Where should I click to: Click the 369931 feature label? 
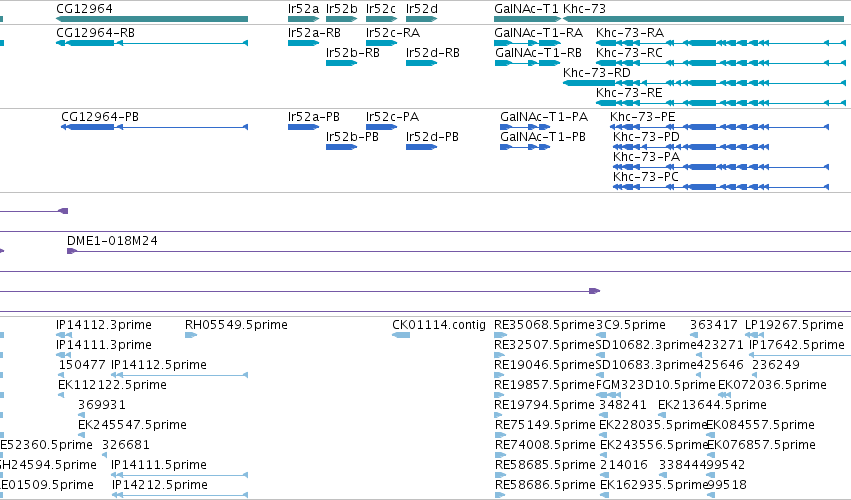pos(101,405)
